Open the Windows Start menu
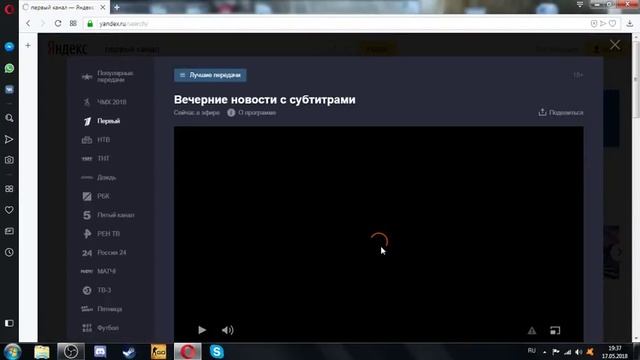The height and width of the screenshot is (360, 640). (x=12, y=351)
